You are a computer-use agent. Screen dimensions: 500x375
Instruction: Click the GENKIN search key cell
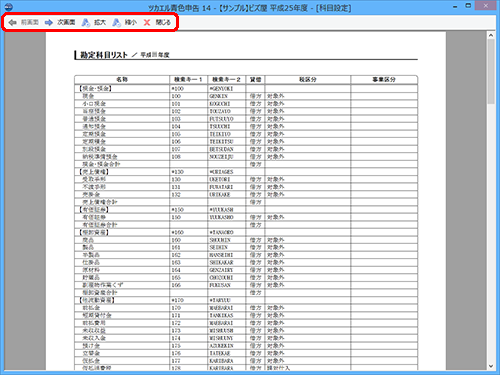pos(219,96)
